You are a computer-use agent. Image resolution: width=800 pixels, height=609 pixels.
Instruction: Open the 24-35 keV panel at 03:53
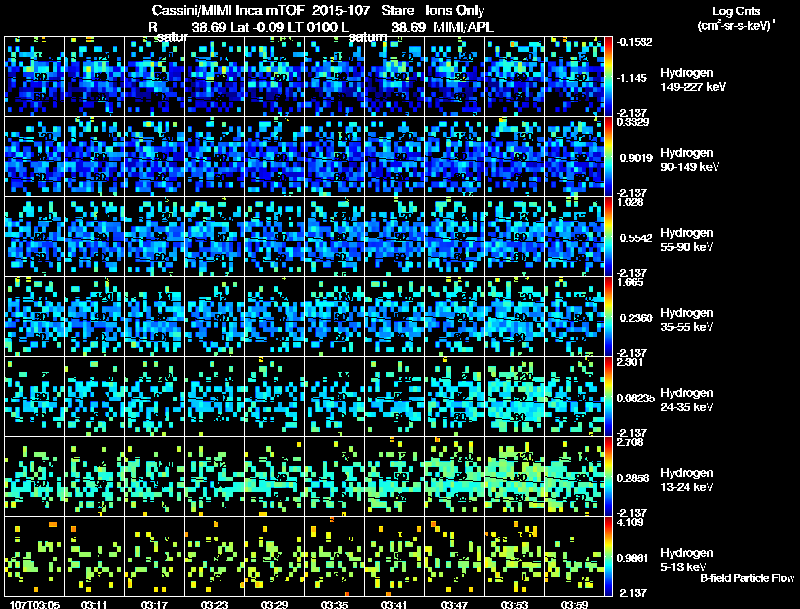(514, 397)
